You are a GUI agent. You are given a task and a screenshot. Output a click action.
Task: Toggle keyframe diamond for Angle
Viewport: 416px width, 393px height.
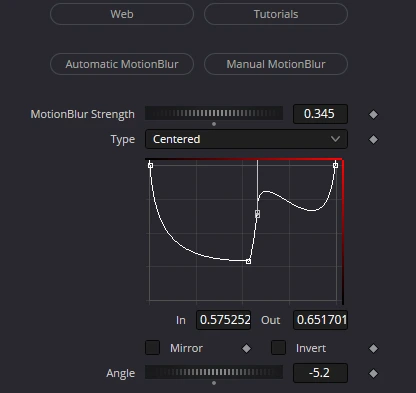[x=373, y=373]
